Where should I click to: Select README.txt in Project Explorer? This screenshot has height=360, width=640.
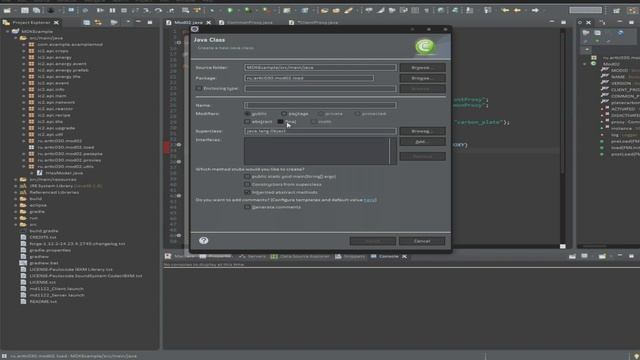[43, 301]
